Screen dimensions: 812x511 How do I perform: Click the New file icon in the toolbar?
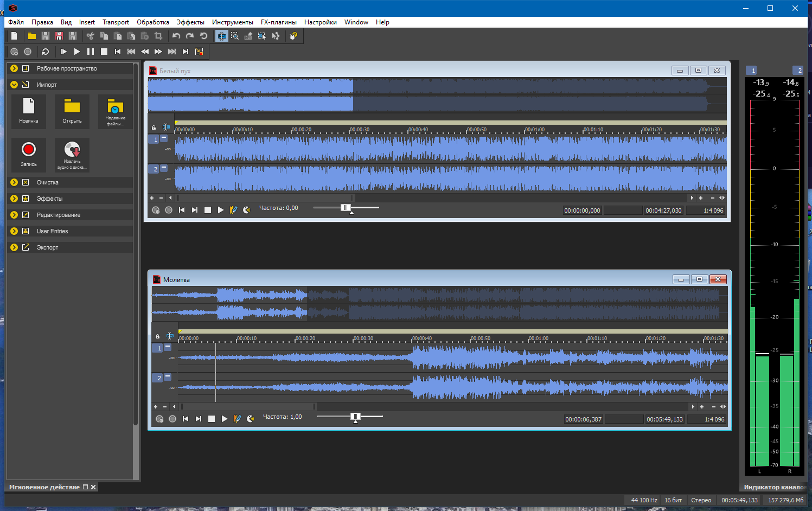14,36
